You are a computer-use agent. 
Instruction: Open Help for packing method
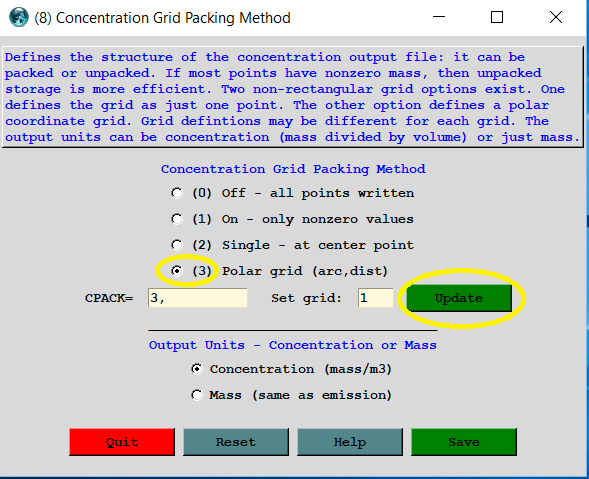(350, 442)
